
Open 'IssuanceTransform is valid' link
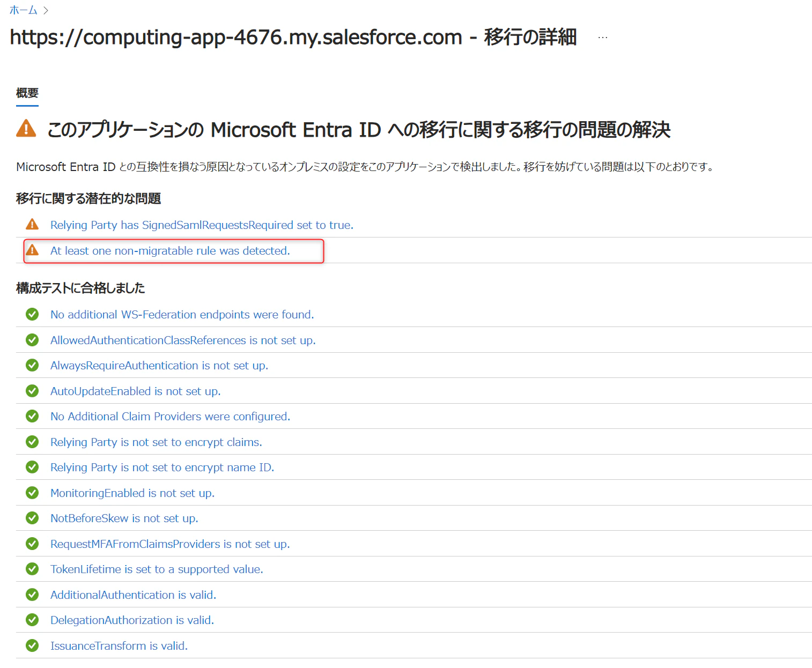click(119, 646)
